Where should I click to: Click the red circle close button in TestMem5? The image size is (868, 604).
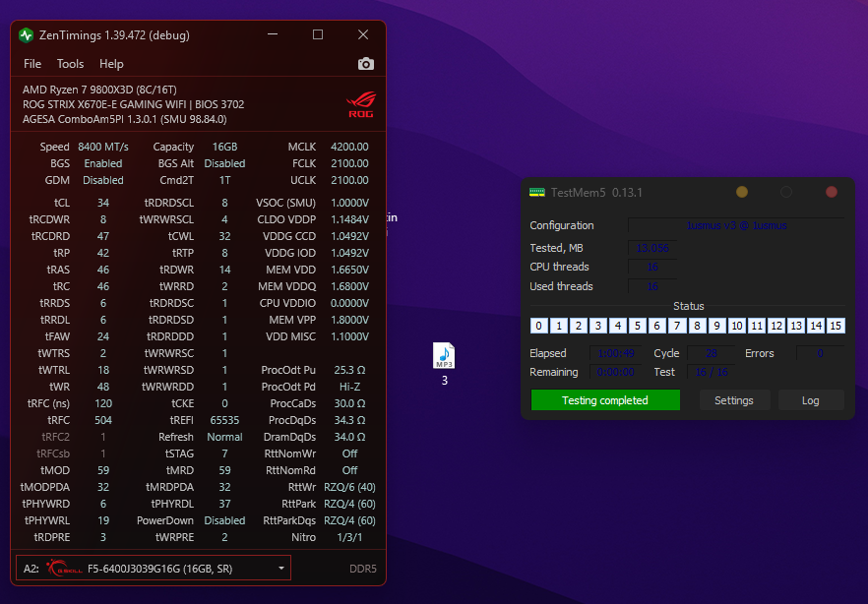tap(832, 192)
